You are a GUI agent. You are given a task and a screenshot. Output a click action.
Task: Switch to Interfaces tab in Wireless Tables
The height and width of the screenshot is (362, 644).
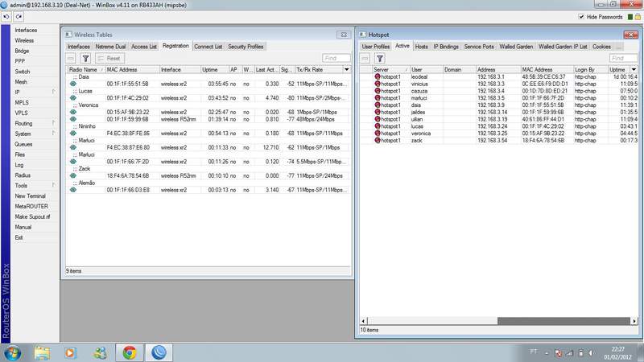point(78,47)
